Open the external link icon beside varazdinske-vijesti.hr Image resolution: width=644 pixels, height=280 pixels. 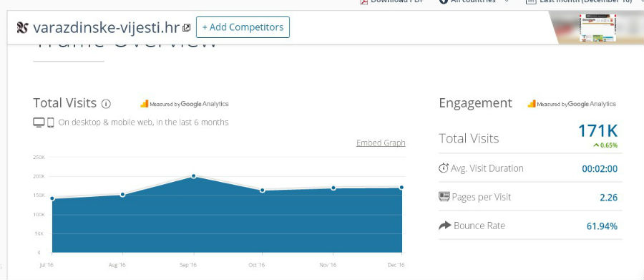187,27
